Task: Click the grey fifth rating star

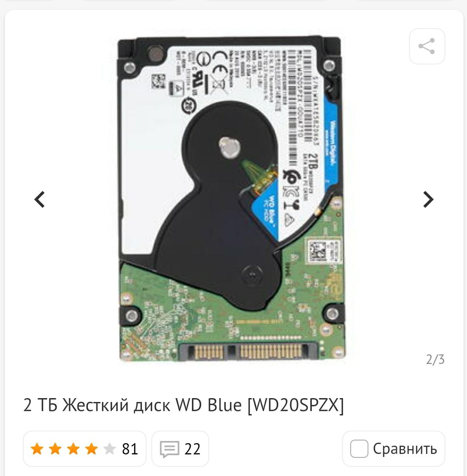Action: (109, 449)
